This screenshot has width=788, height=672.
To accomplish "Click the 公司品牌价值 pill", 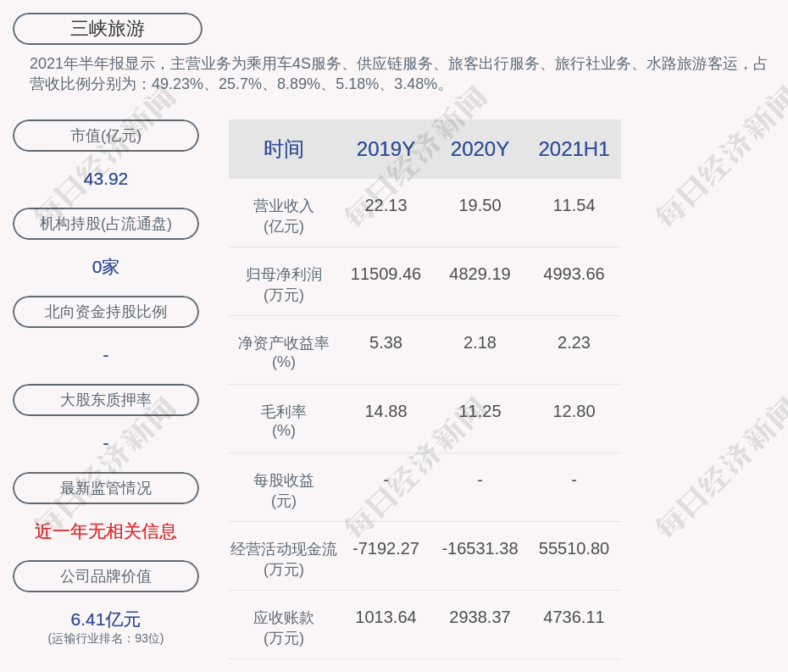I will click(106, 576).
